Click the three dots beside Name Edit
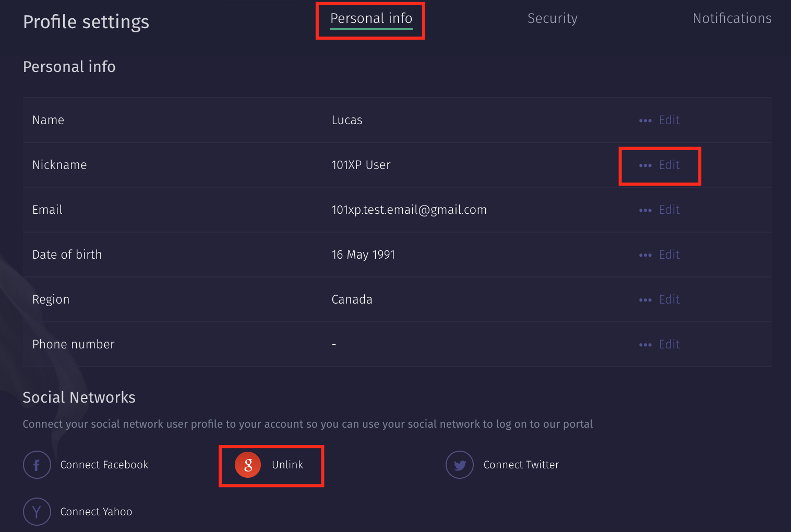Viewport: 791px width, 532px height. [x=645, y=120]
